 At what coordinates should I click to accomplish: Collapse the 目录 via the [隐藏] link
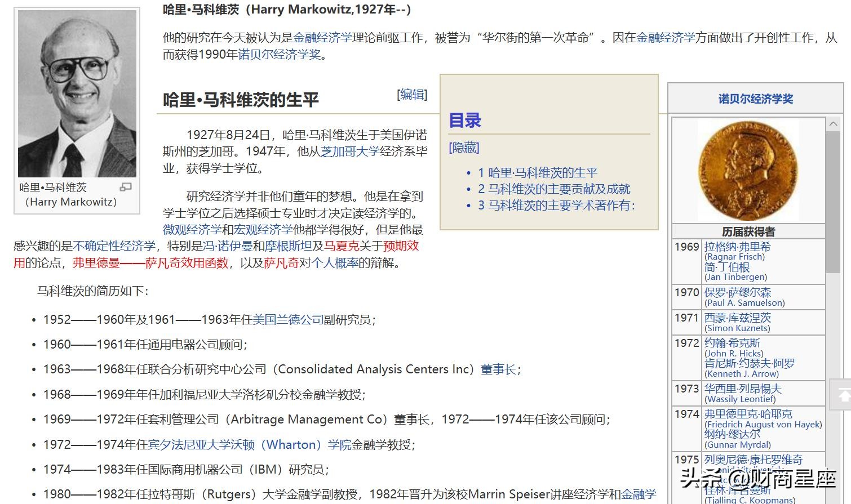pyautogui.click(x=463, y=148)
